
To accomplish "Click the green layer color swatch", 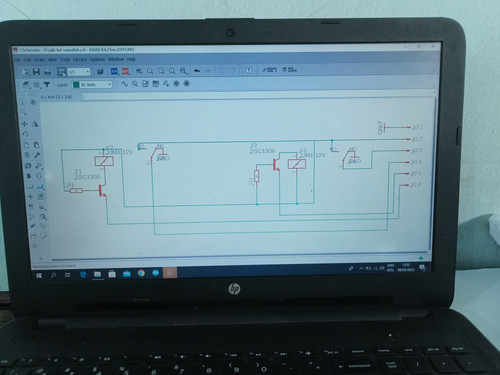I will [76, 85].
